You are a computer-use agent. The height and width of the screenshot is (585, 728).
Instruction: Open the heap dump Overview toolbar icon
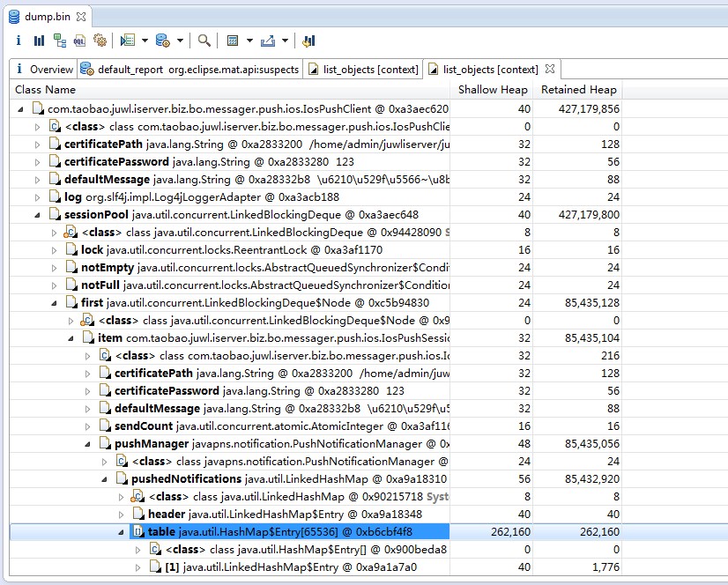click(x=19, y=41)
